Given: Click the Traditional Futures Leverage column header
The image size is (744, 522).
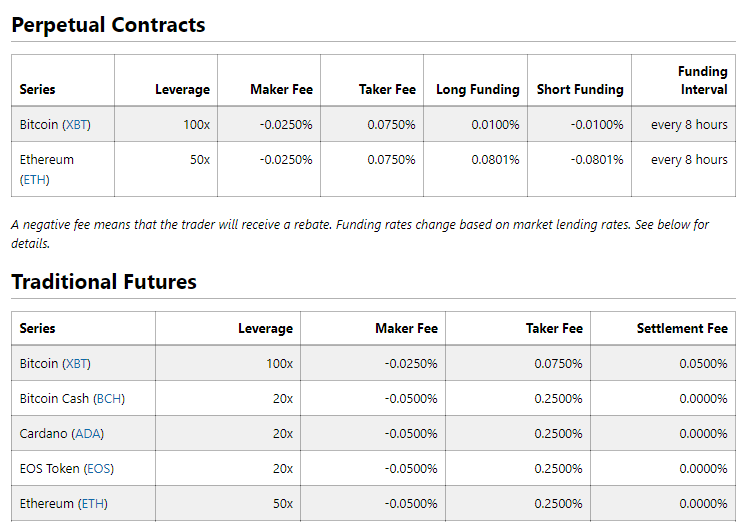Looking at the screenshot, I should [265, 328].
